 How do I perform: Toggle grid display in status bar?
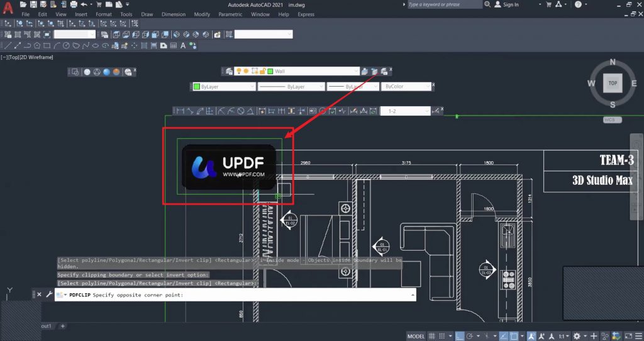coord(431,336)
